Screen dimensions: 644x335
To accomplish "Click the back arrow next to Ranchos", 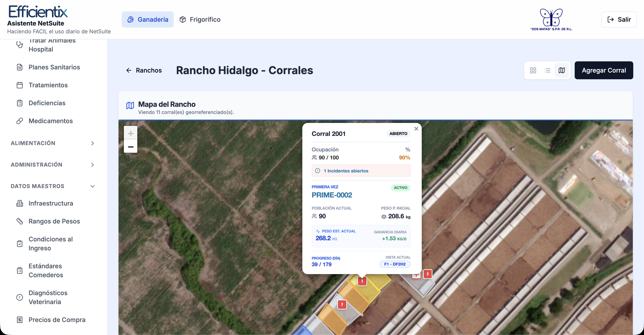I will (129, 70).
